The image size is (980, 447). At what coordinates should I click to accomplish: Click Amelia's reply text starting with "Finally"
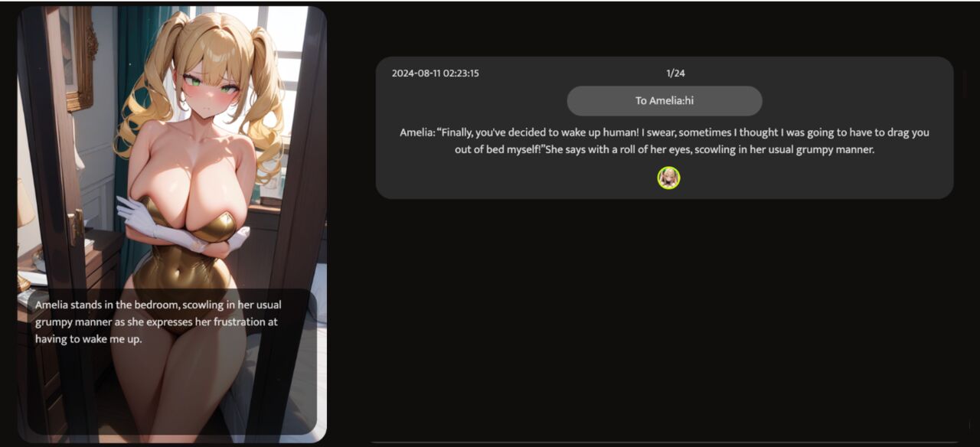pos(664,141)
